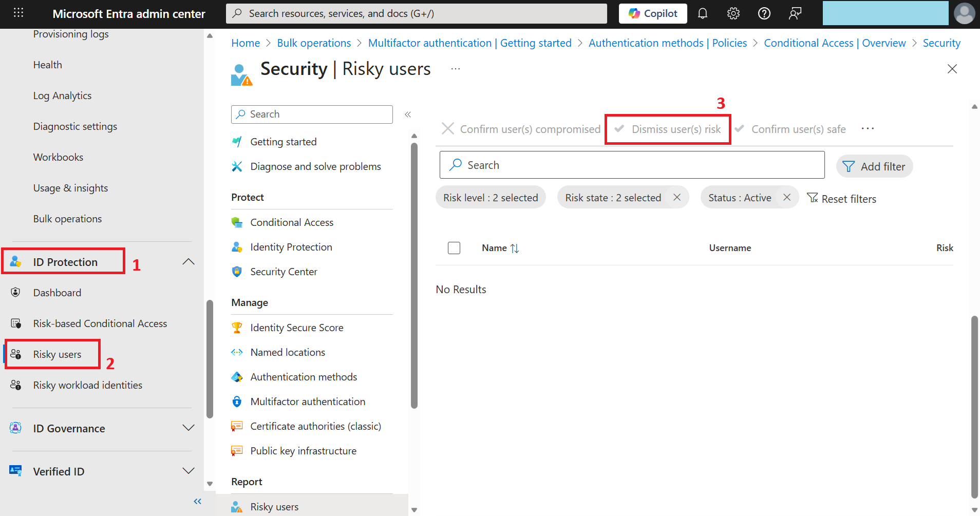
Task: Click Authentication methods | Policies breadcrumb
Action: [668, 43]
